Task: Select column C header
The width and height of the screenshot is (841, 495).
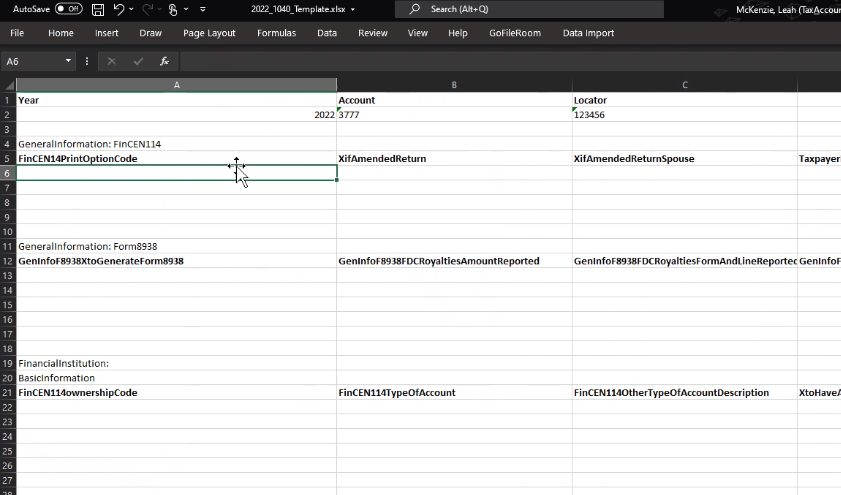Action: 684,85
